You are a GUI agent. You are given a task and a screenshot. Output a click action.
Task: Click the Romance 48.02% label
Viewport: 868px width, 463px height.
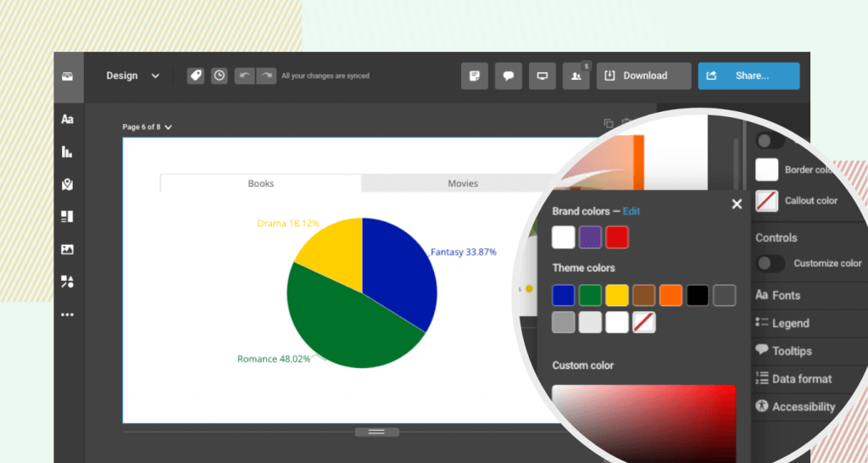click(x=274, y=359)
